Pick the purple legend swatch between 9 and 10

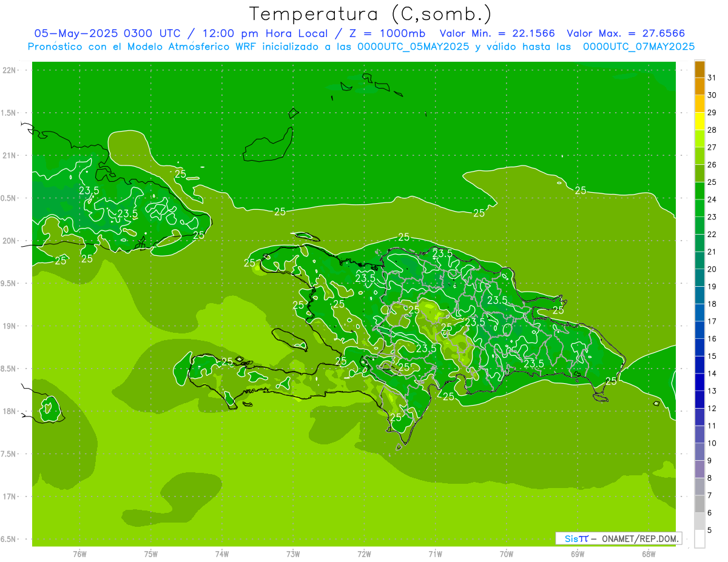coord(699,452)
